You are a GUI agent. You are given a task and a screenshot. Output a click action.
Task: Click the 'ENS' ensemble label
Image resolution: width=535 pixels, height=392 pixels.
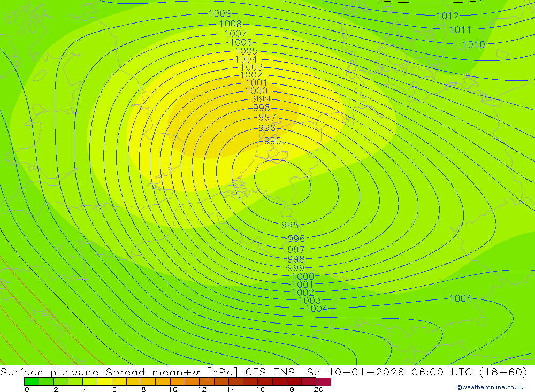[284, 372]
